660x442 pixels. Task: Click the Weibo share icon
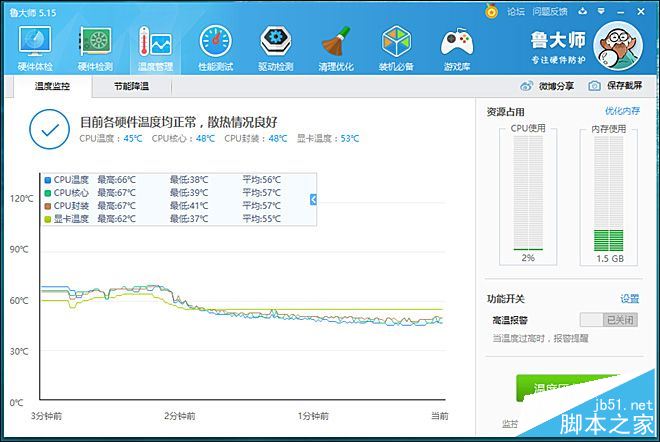coord(527,86)
